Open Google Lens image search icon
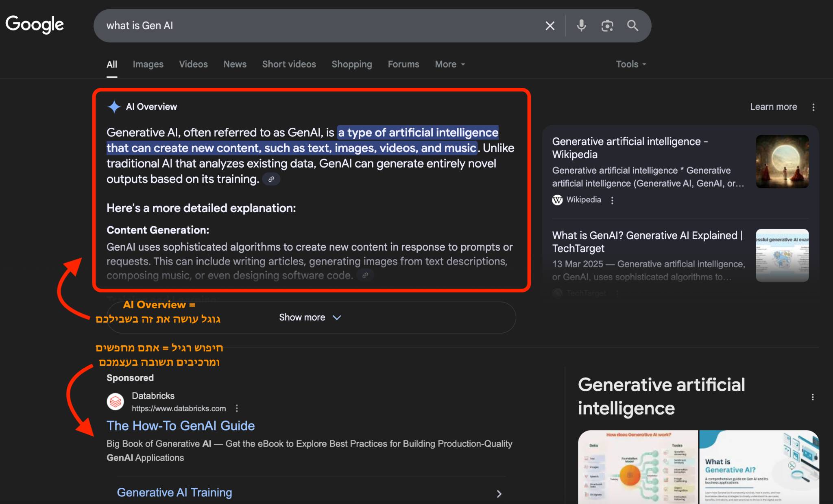833x504 pixels. pos(607,26)
